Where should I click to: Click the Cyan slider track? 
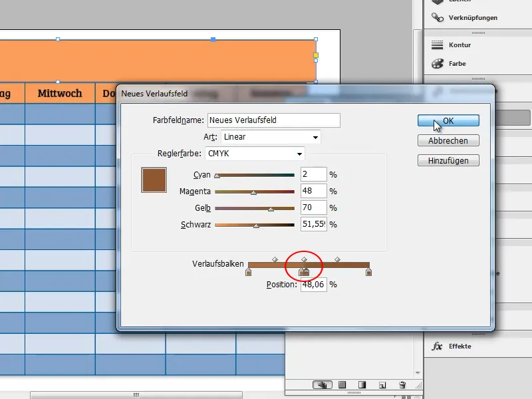point(255,175)
